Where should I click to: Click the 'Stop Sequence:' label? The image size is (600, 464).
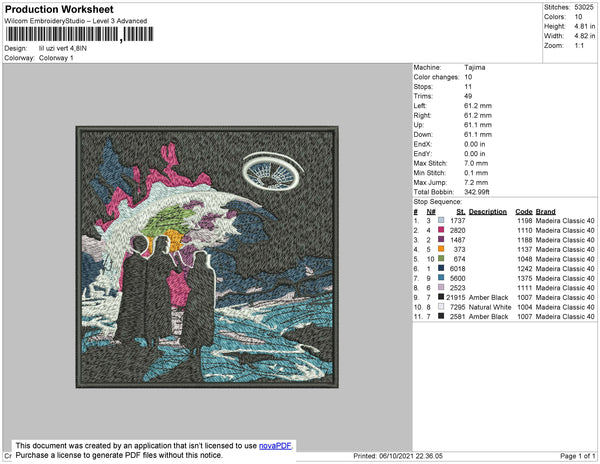click(437, 202)
